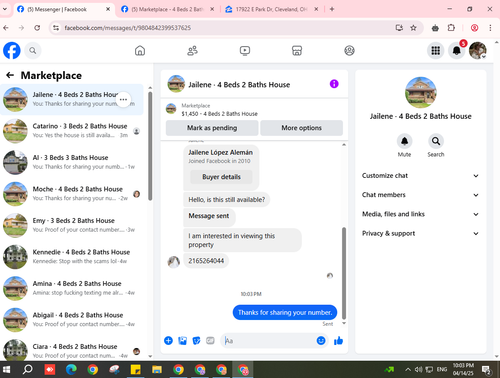Open the account profile picture menu
Screen dimensions: 500x378
click(478, 51)
